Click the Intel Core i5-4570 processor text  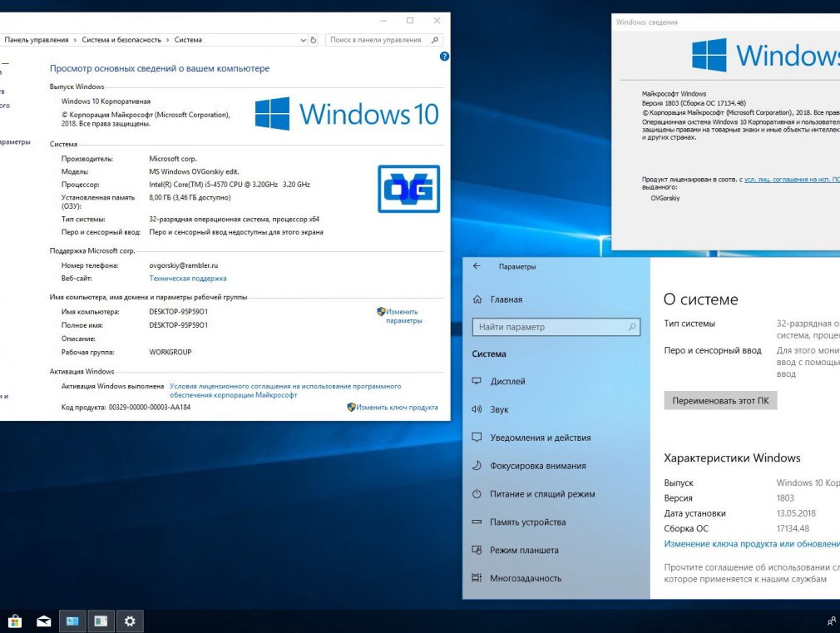click(x=230, y=185)
